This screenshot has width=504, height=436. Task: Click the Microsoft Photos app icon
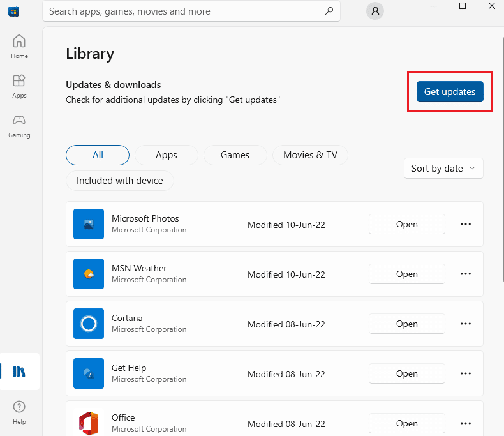tap(88, 224)
